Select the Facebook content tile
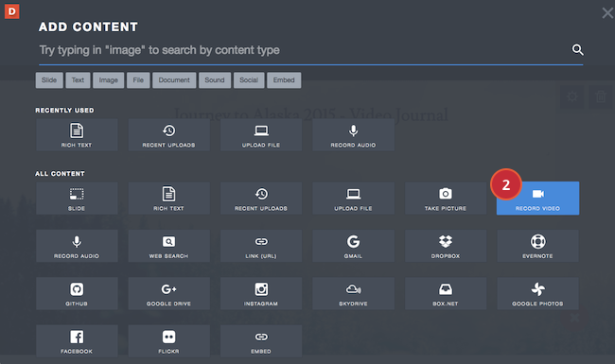 click(x=77, y=341)
